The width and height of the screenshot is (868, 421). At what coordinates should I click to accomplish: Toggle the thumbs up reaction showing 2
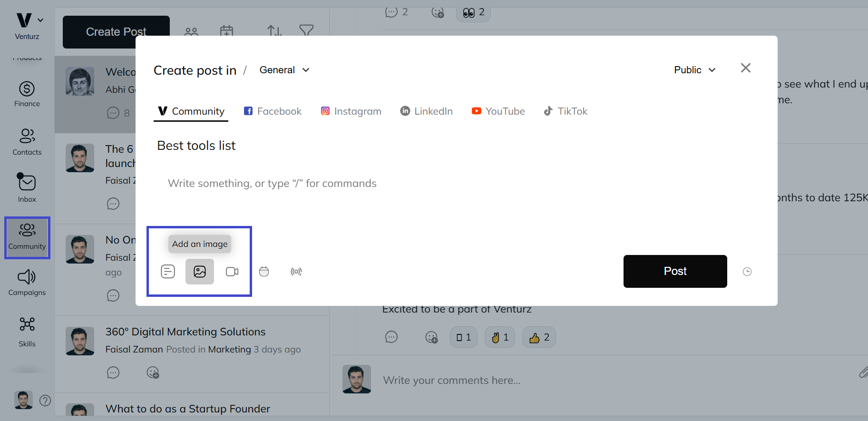click(539, 337)
